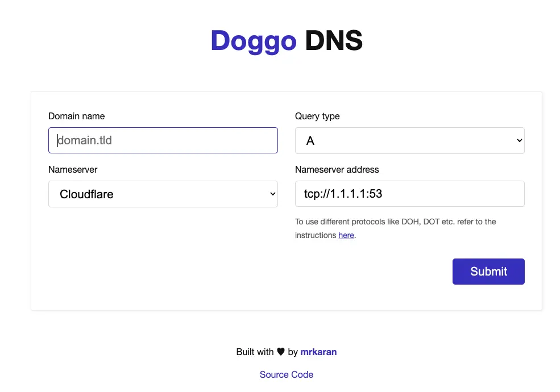560x392 pixels.
Task: Click the Nameserver address text field
Action: 409,194
